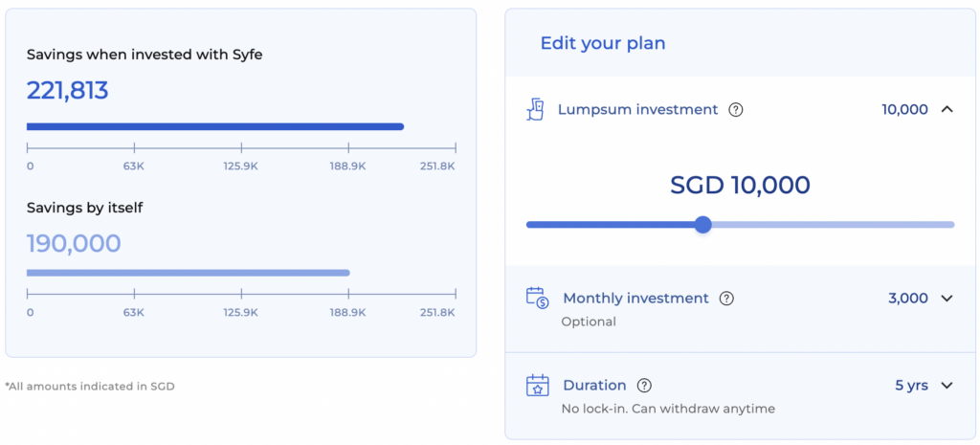
Task: Open help tooltip beside Duration
Action: pos(644,386)
